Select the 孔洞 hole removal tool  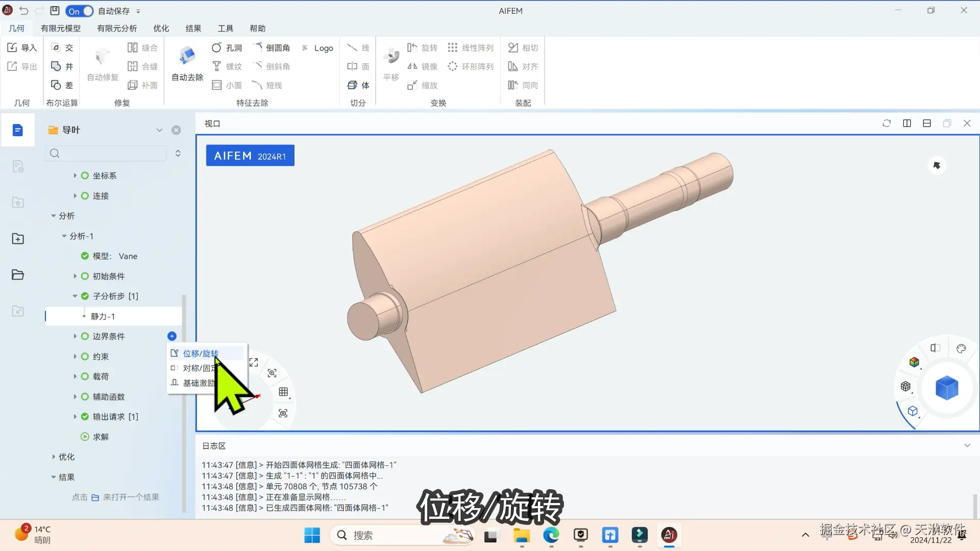point(227,48)
